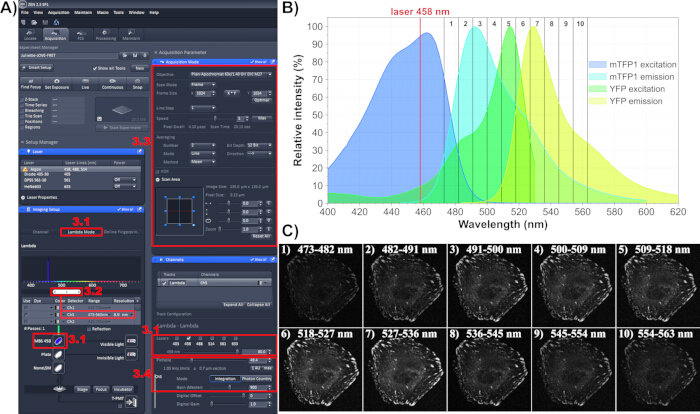Start Live scanning
Screen dimensions: 700x414
(85, 84)
